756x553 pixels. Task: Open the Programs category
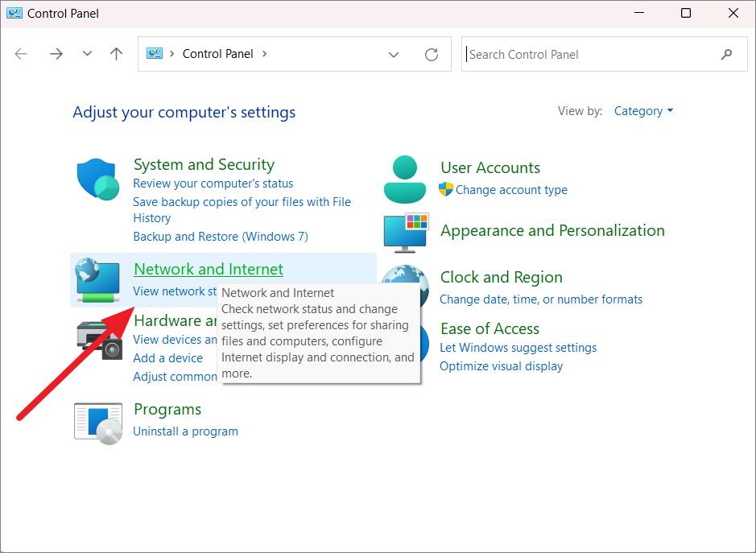pyautogui.click(x=167, y=410)
